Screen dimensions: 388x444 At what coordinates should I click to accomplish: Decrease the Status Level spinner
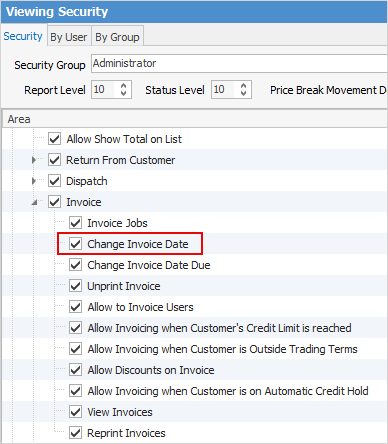(x=244, y=94)
